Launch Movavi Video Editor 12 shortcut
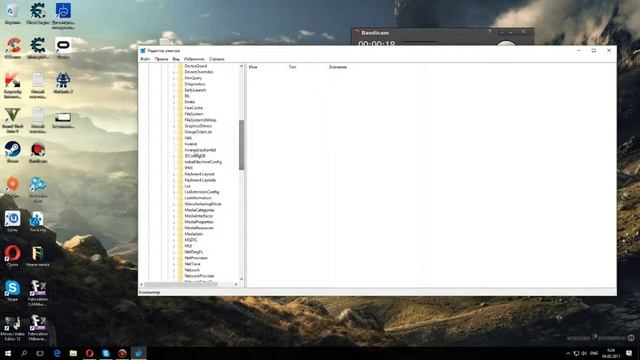 [13, 328]
